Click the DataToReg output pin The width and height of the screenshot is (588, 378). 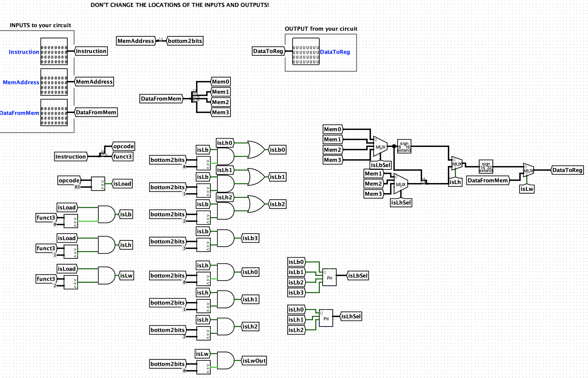click(x=306, y=52)
